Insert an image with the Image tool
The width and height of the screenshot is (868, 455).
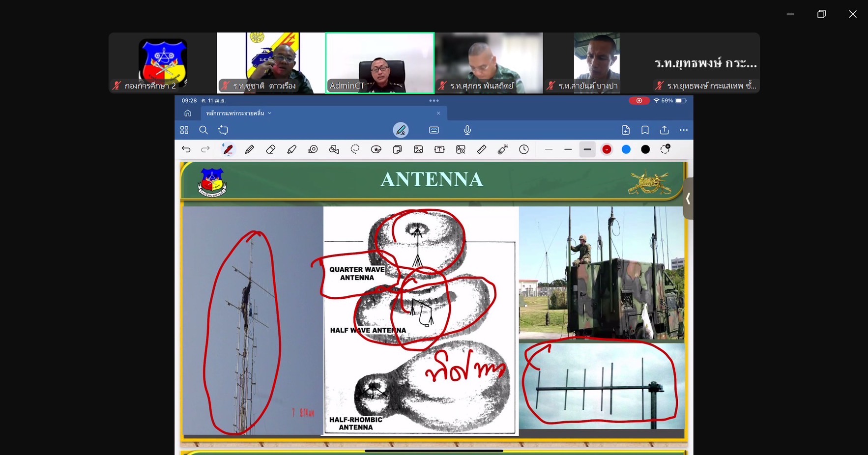point(418,149)
